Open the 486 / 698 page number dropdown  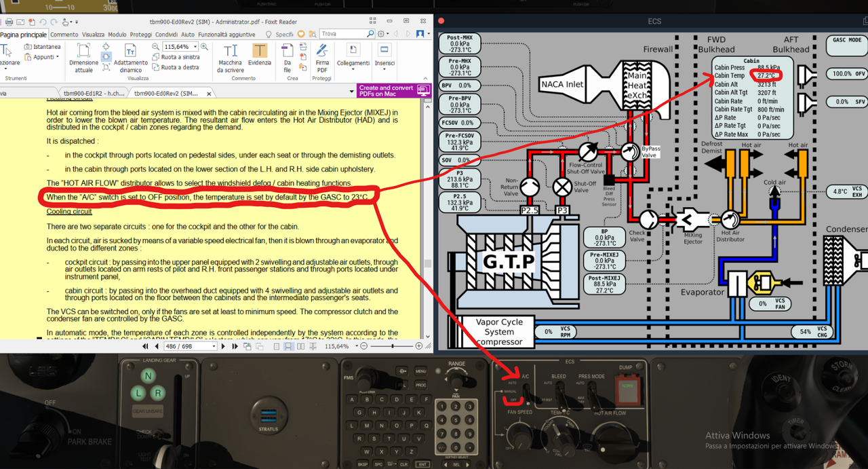[x=214, y=346]
